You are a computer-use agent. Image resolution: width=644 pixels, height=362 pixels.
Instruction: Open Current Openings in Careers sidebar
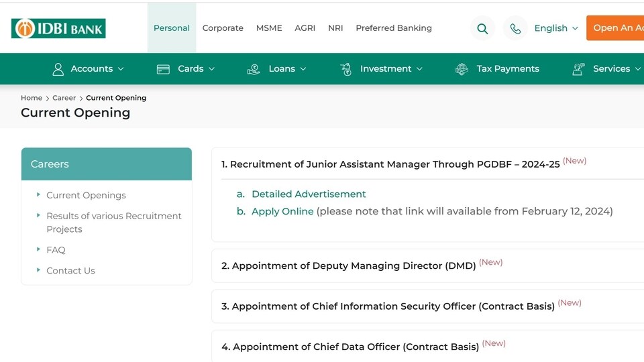(x=86, y=195)
